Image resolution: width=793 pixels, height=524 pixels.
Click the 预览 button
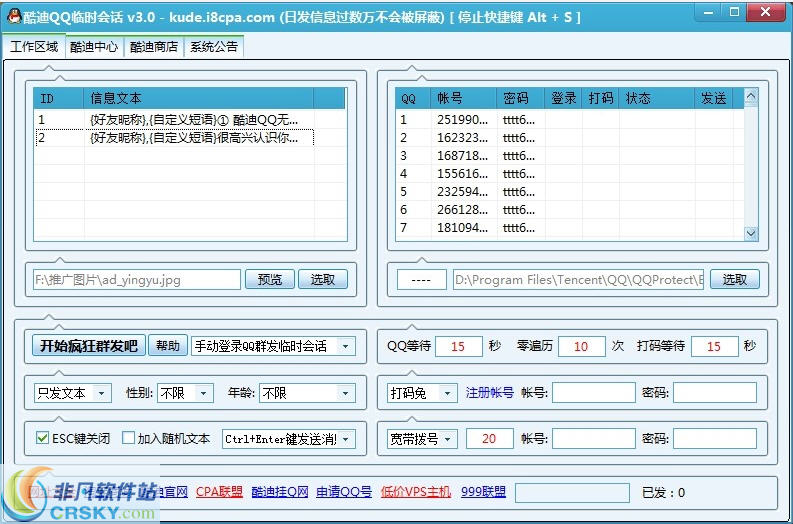270,279
